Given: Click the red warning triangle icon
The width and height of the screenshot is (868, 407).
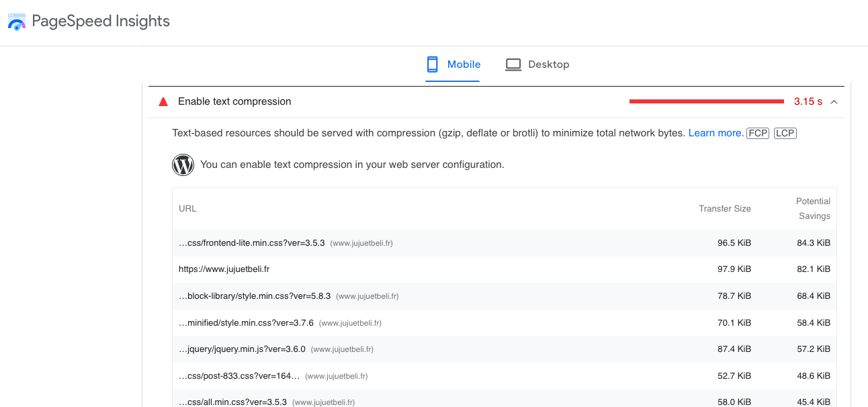Looking at the screenshot, I should (x=163, y=102).
